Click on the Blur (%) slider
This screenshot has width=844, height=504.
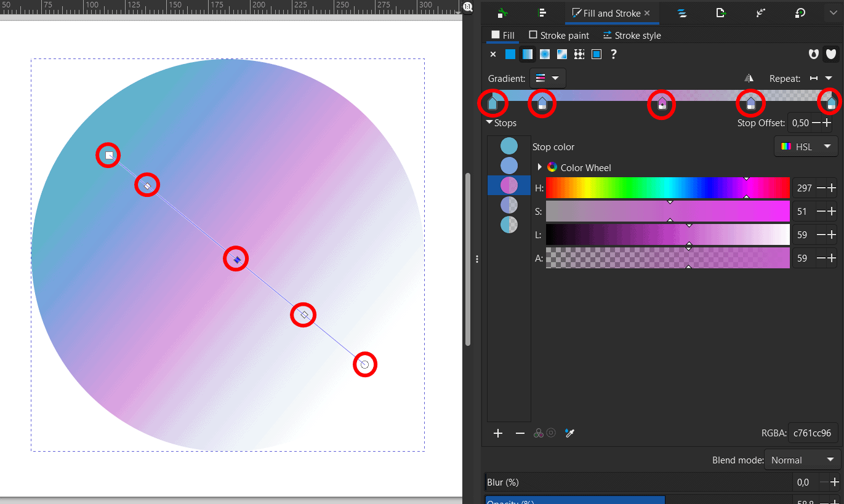[x=639, y=482]
